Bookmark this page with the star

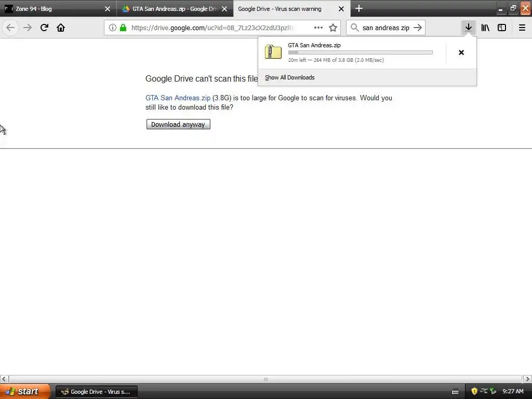click(333, 28)
